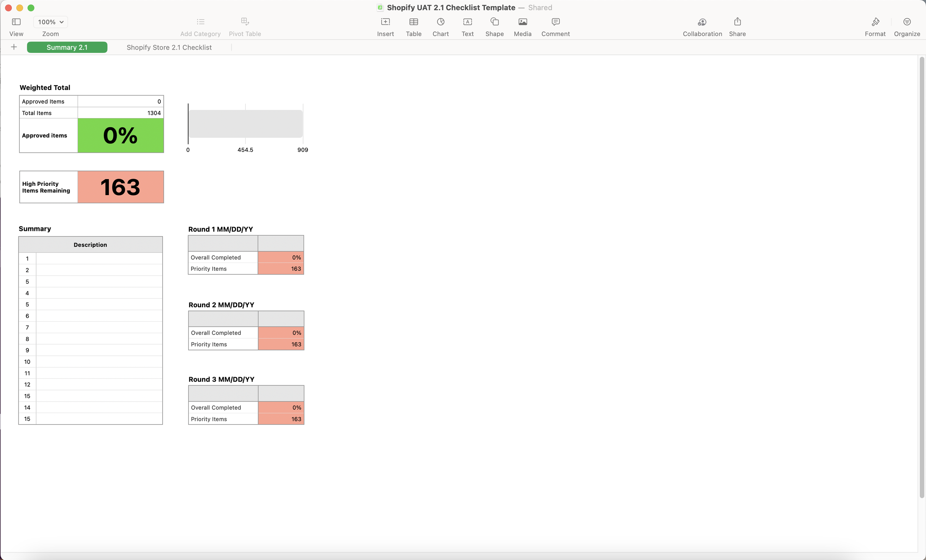The height and width of the screenshot is (560, 926).
Task: Click the description cell of row 9
Action: coord(99,351)
